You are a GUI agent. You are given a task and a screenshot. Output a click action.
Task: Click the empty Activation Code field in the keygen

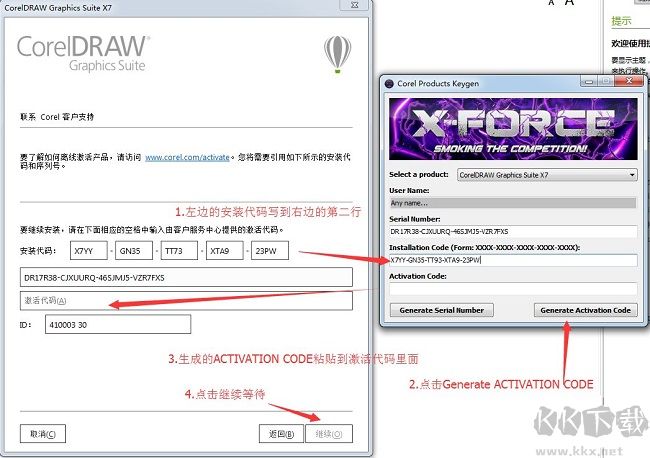point(513,288)
